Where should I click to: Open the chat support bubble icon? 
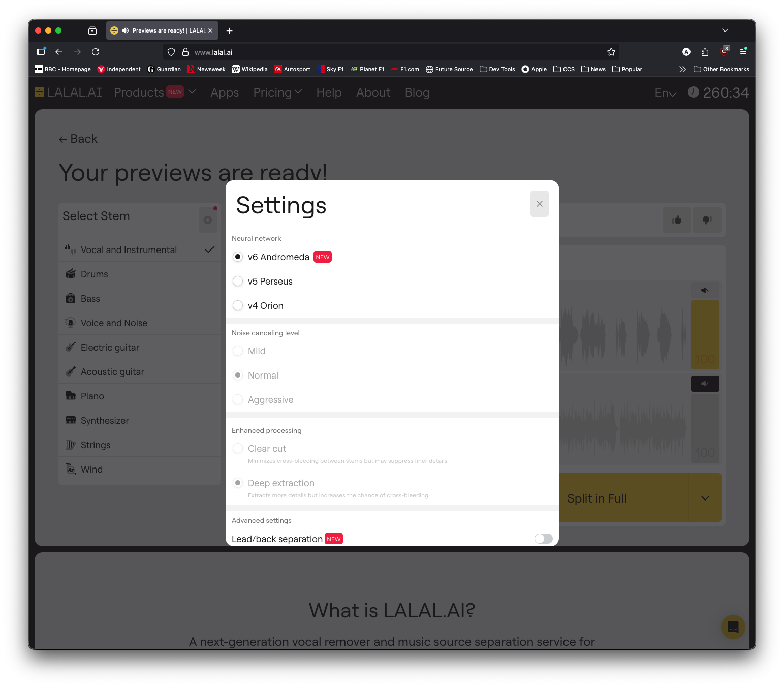point(733,627)
